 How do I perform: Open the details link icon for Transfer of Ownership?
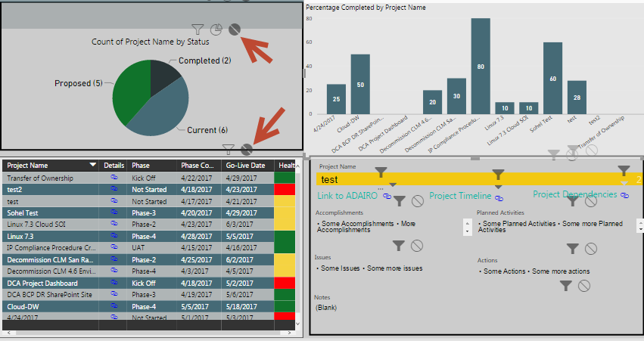[114, 177]
